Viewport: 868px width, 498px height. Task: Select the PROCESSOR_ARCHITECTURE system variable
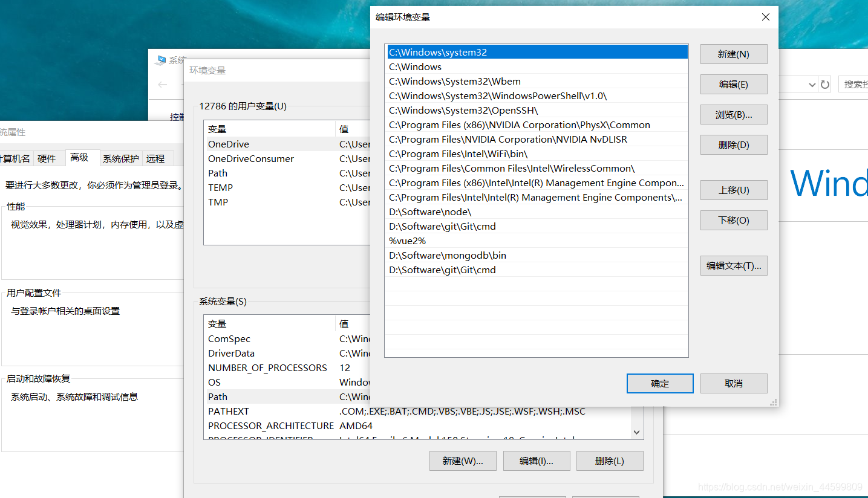point(417,425)
